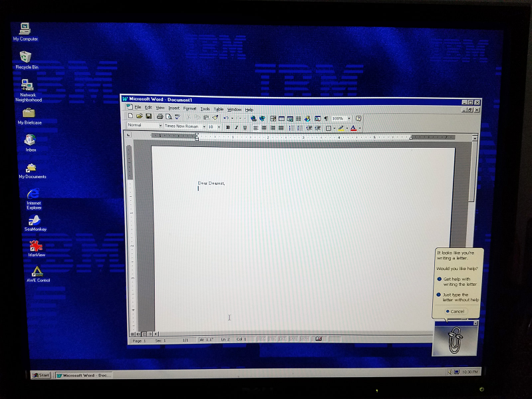Insert a Microsoft Excel Worksheet icon
Screen dimensions: 532x399
(290, 119)
